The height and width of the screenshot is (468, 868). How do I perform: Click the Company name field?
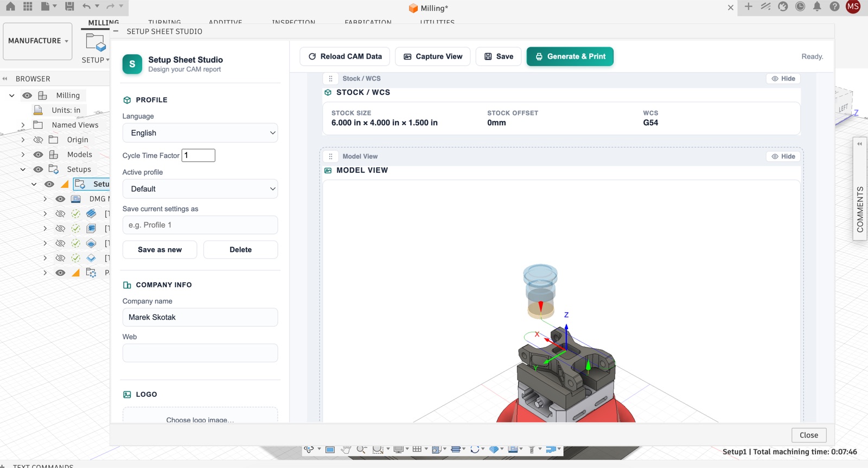point(200,318)
